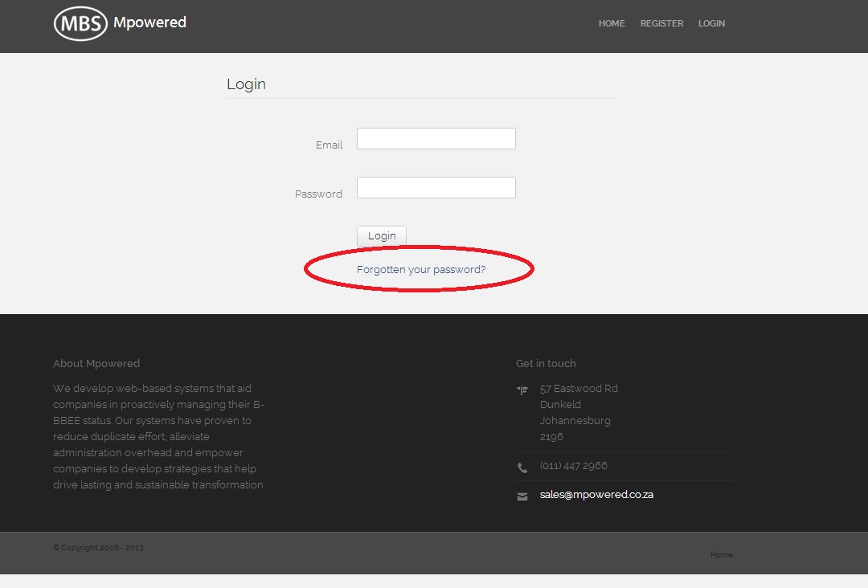Click the envelope icon beside sales email
Screen dimensions: 868x588
(x=522, y=496)
